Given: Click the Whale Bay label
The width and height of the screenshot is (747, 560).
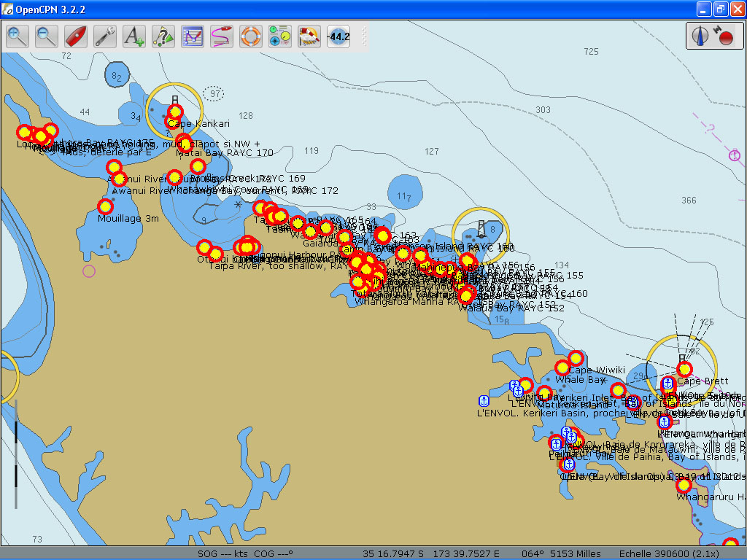Looking at the screenshot, I should tap(580, 379).
